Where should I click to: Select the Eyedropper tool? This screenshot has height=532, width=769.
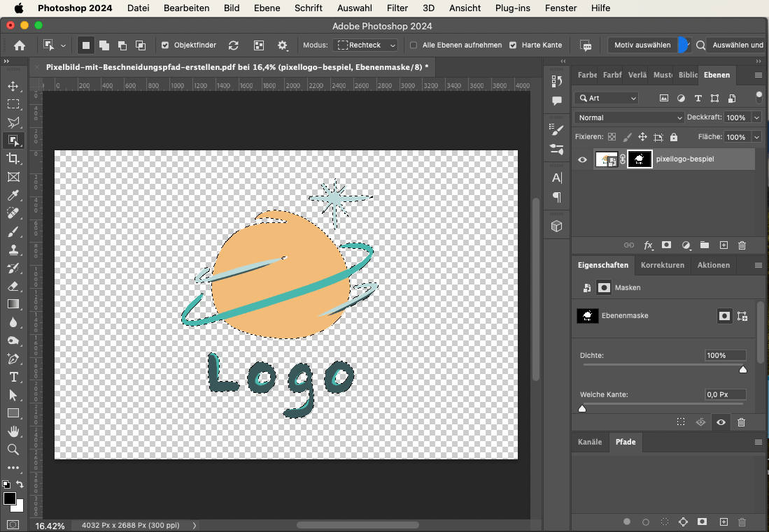click(13, 195)
